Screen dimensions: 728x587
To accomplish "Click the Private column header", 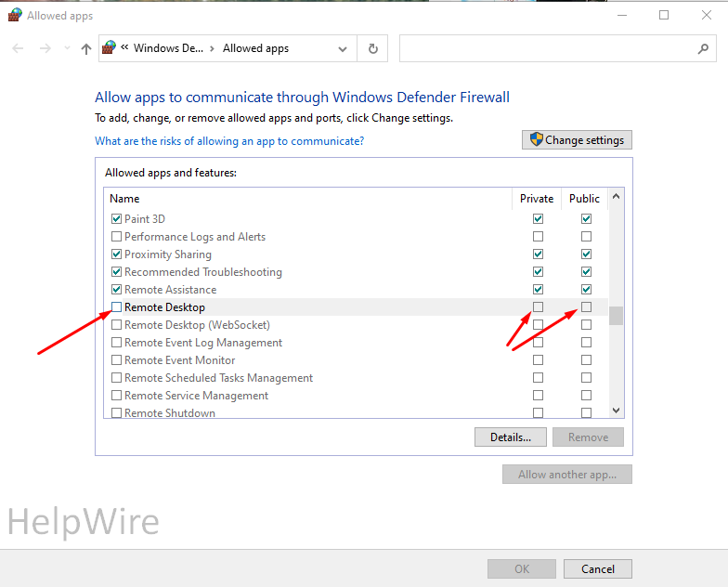I will pos(537,199).
